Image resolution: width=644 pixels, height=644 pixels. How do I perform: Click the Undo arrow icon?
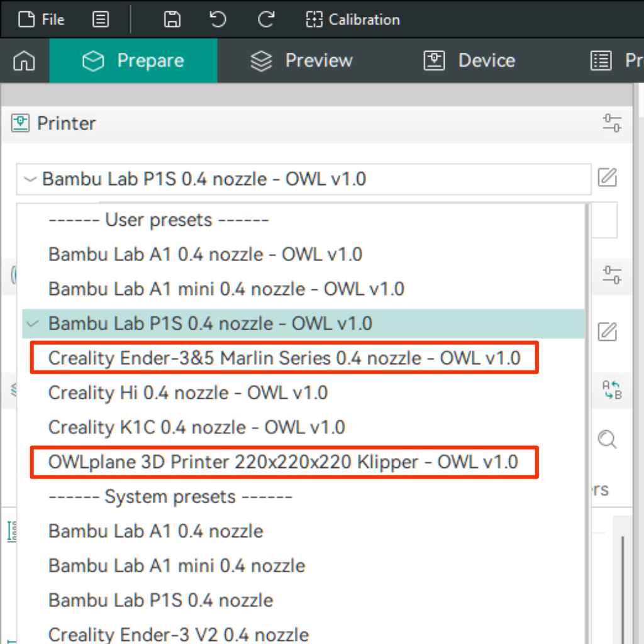coord(218,19)
